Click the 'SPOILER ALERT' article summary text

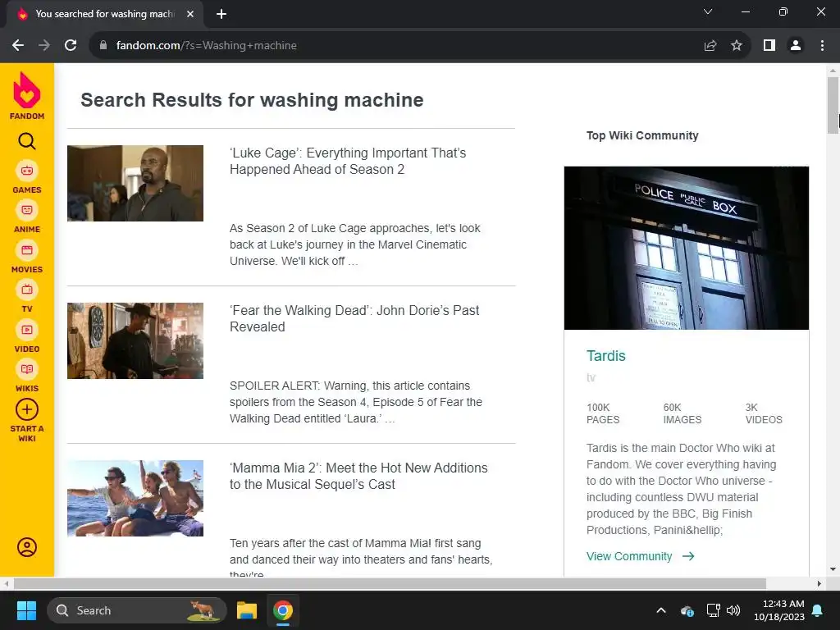(x=356, y=402)
